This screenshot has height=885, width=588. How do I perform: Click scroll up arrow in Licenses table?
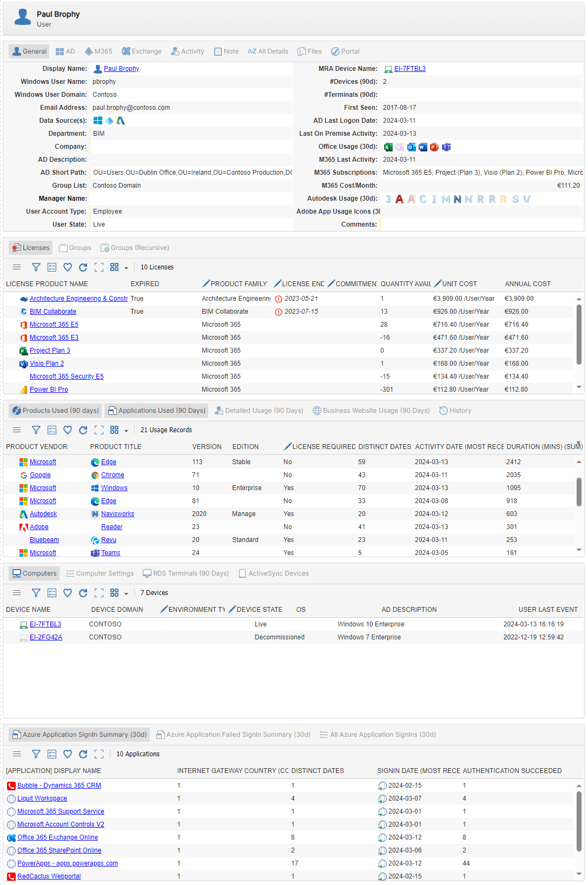click(x=579, y=299)
